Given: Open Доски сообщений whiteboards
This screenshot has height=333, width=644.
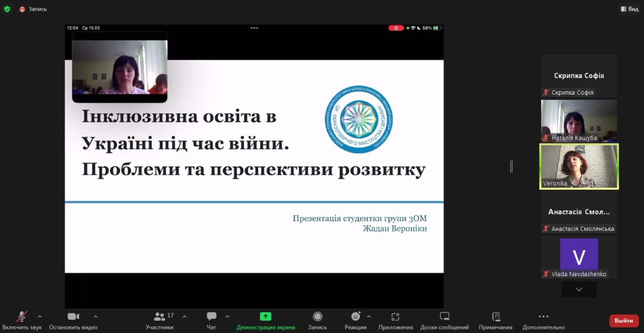Looking at the screenshot, I should [x=445, y=321].
